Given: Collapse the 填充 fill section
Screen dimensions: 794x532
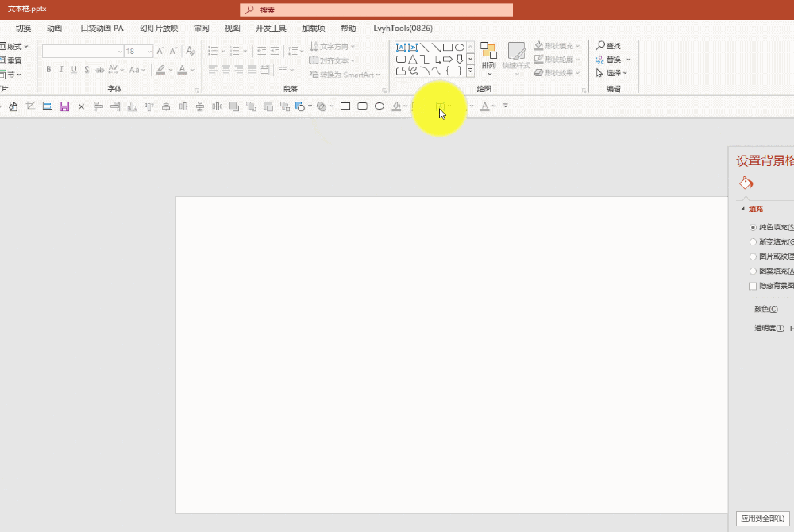Looking at the screenshot, I should 743,209.
